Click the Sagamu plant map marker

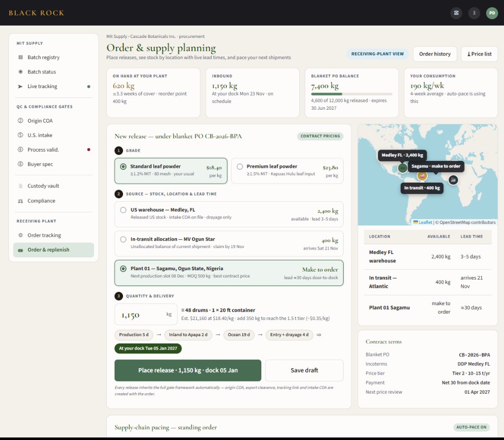coord(453,180)
